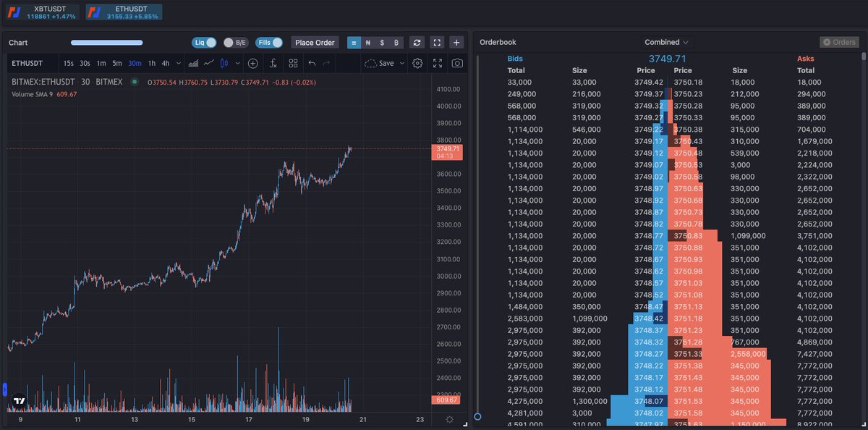Click the Undo arrow icon
The height and width of the screenshot is (430, 868).
(312, 63)
